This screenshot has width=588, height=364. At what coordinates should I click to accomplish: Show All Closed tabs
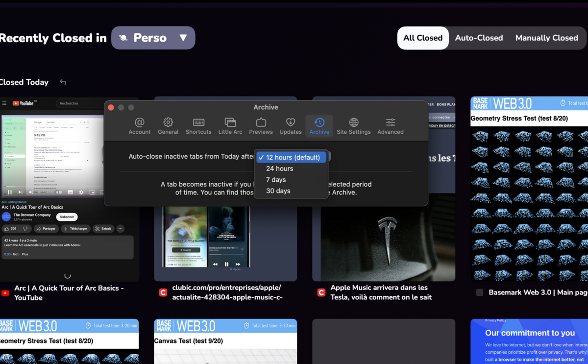[x=423, y=38]
